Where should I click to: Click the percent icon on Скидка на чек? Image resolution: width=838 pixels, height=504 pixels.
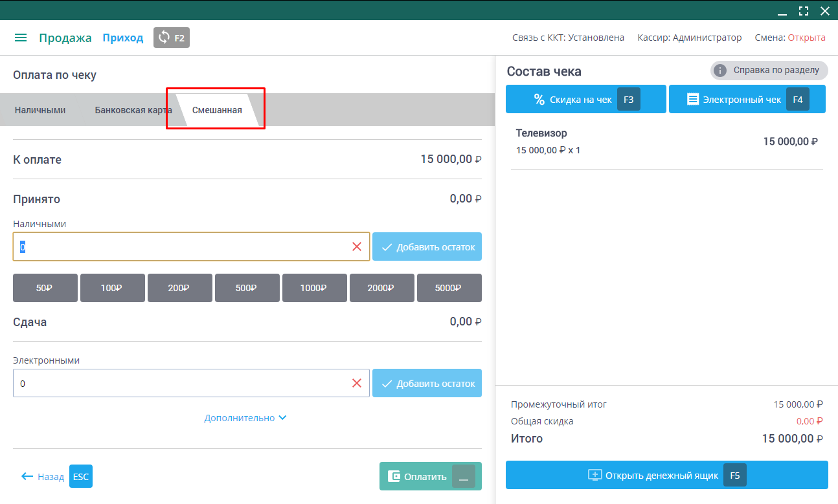(x=539, y=99)
